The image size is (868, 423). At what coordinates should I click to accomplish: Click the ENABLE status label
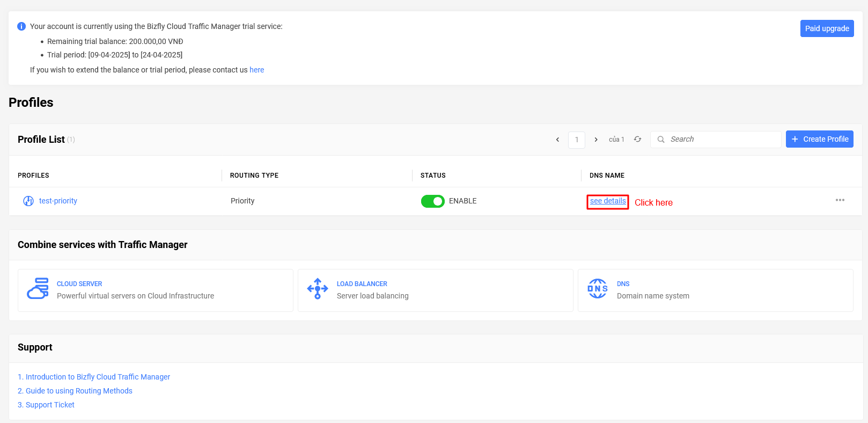pyautogui.click(x=463, y=201)
